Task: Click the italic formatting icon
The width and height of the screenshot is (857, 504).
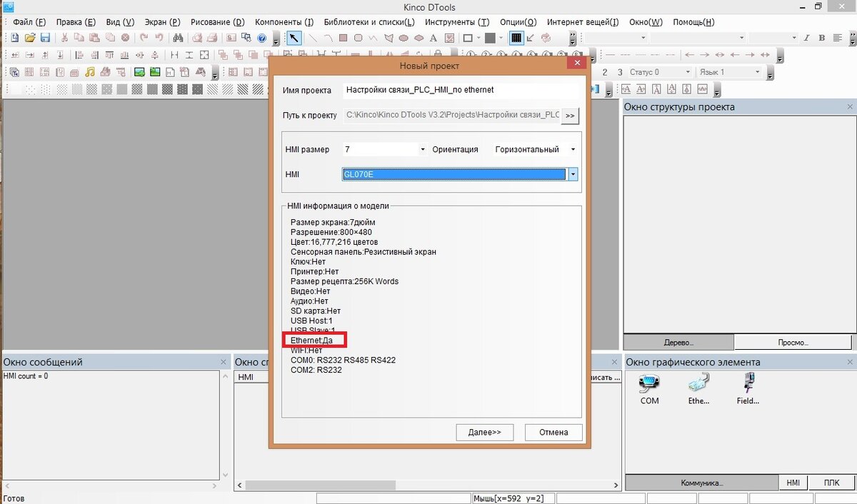Action: 807,38
